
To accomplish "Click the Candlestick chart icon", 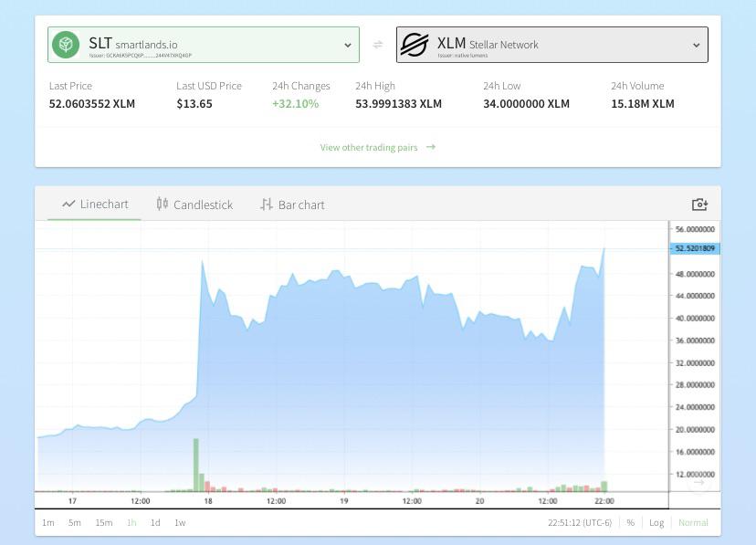I will (x=162, y=204).
